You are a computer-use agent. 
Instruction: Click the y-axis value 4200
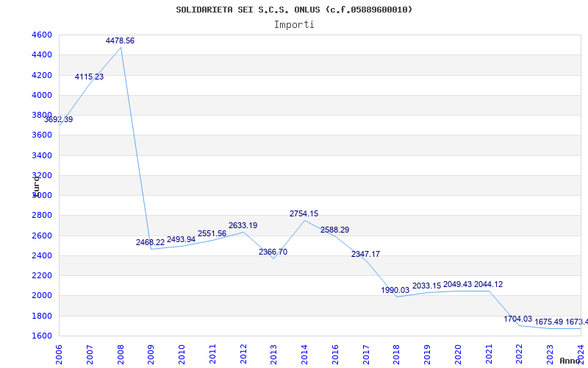(x=42, y=75)
